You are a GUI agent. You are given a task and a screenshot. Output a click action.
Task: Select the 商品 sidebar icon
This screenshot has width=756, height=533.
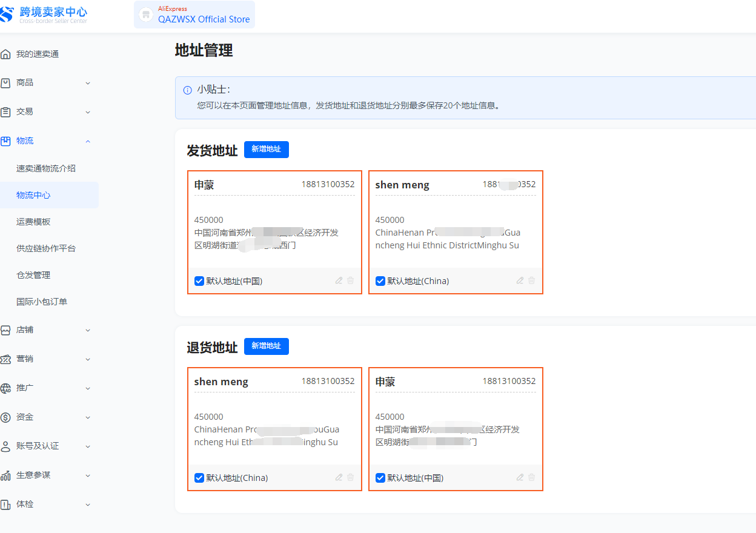point(6,82)
